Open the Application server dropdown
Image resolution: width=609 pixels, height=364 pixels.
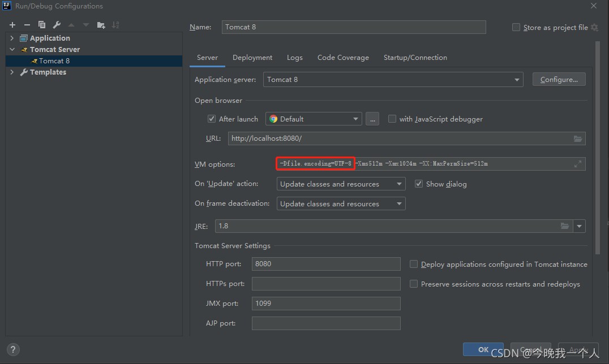coord(517,80)
